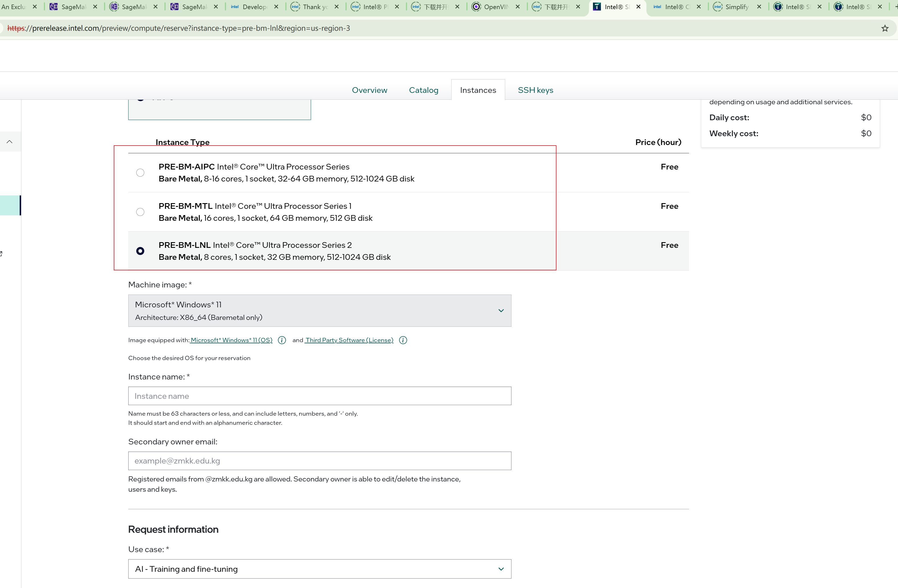This screenshot has height=588, width=898.
Task: Open the Overview tab
Action: coord(369,90)
